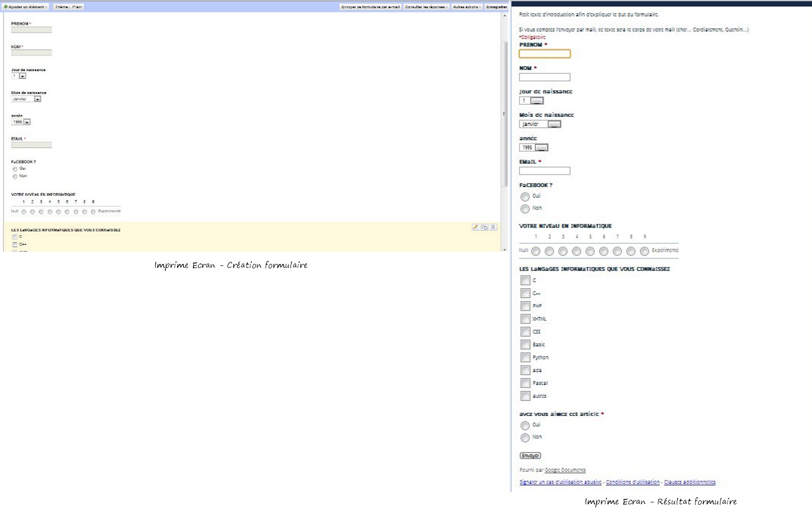
Task: Select 'Oui' under FaCEBOOK in result form
Action: tap(525, 197)
